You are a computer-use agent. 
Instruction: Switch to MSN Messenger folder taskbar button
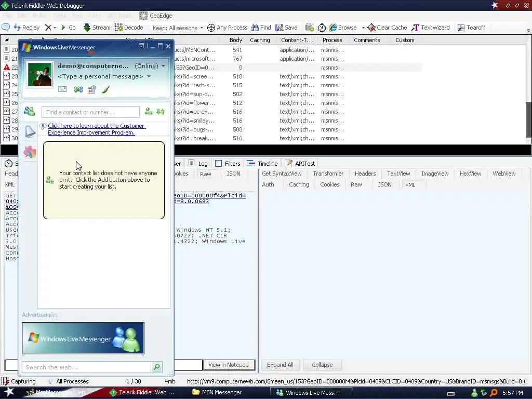[218, 393]
